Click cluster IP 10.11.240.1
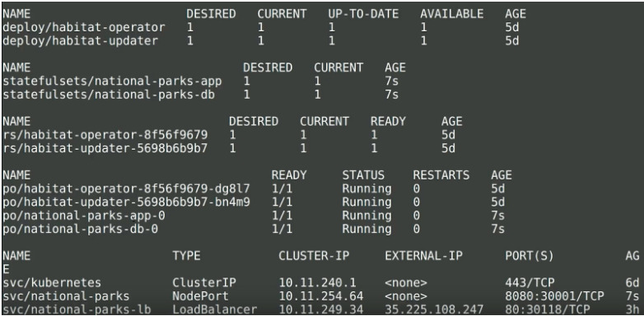Viewport: 644px width, 316px height. 318,283
